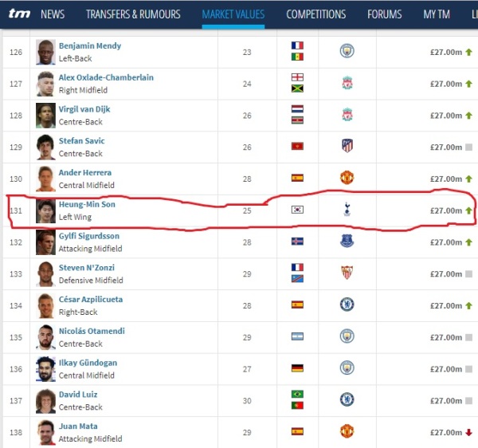Screen dimensions: 478x448
Task: Open the Forums menu item
Action: point(385,14)
